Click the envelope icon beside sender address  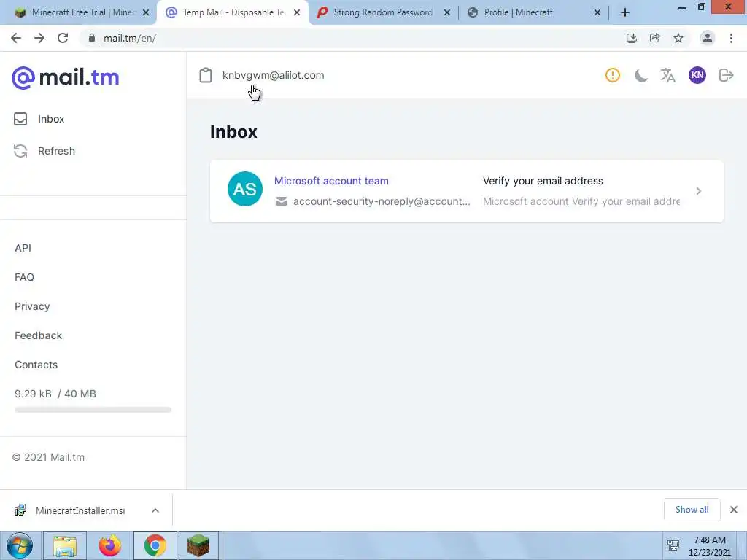coord(282,201)
